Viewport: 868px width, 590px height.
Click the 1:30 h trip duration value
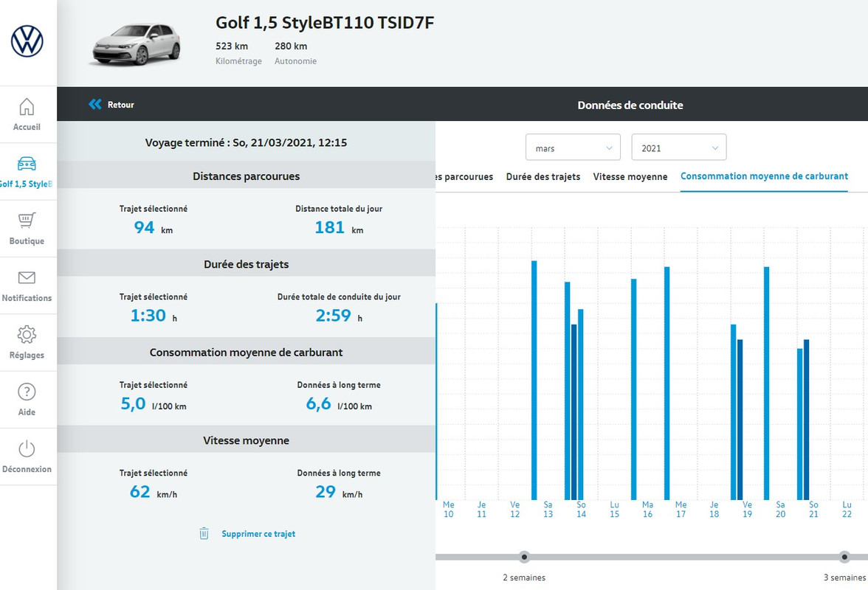tap(154, 315)
